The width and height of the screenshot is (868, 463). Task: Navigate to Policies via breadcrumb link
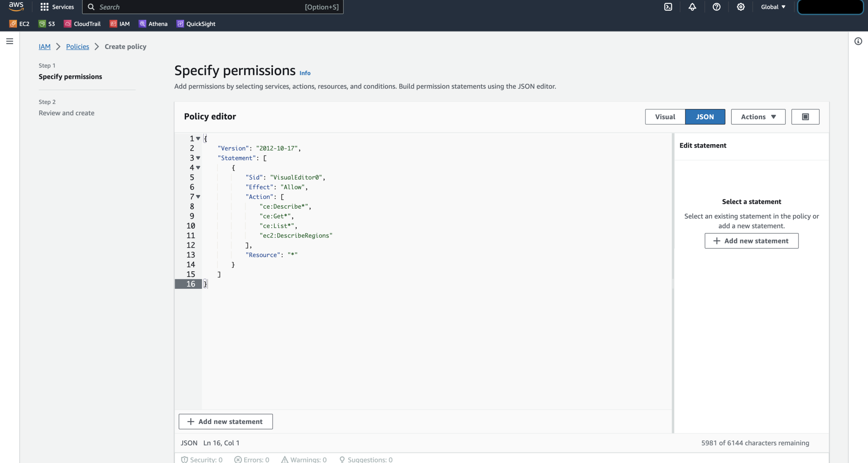click(78, 46)
